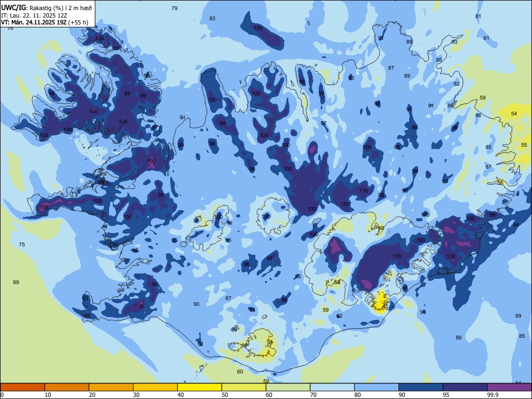Select the '70' legend tick label

[x=313, y=395]
